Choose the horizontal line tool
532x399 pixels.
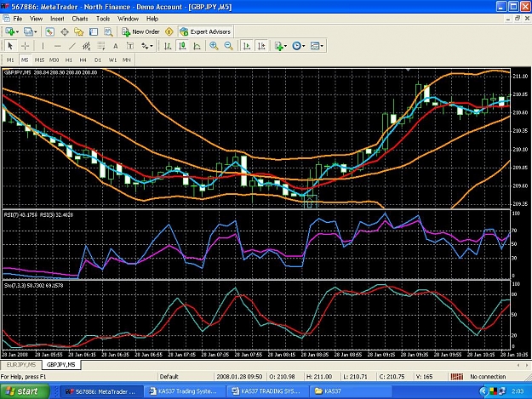[x=57, y=46]
